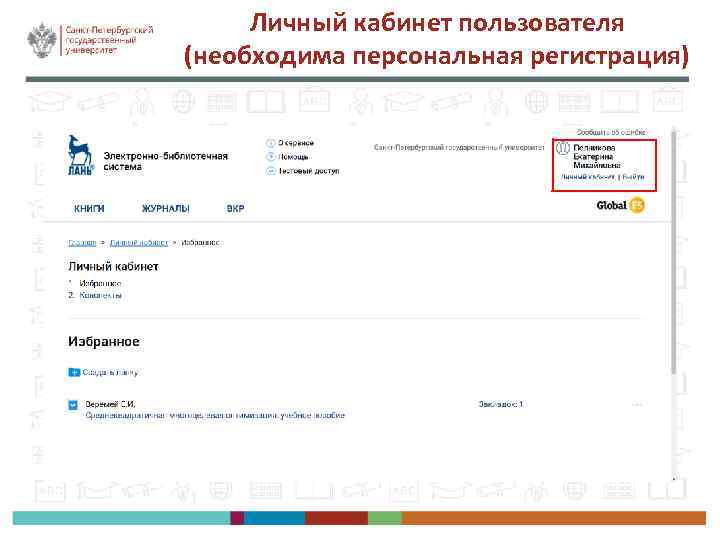
Task: Click the author name Веремей С.И.
Action: pos(110,405)
